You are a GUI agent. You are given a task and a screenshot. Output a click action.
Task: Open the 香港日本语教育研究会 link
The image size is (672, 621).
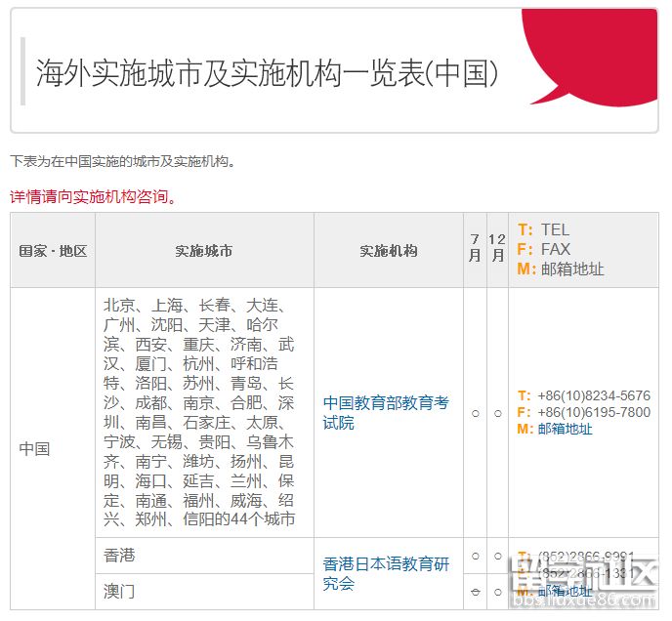[386, 573]
